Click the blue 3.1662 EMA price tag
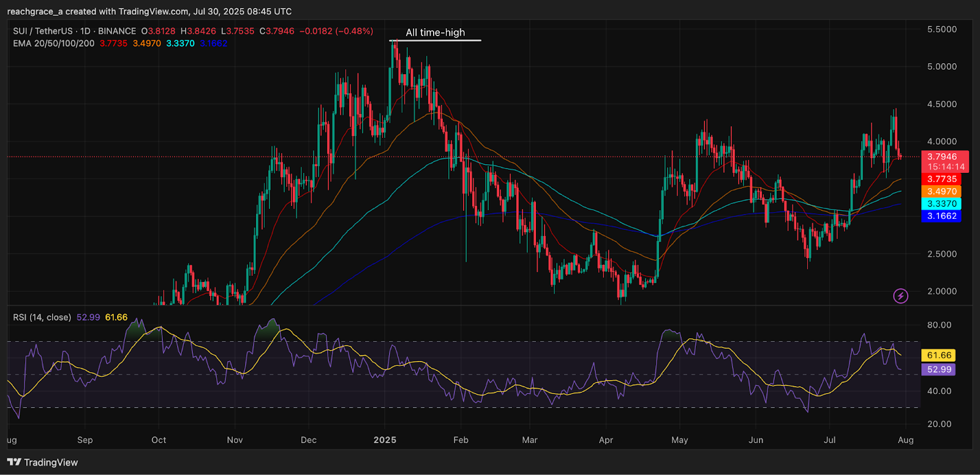The height and width of the screenshot is (475, 980). (x=941, y=216)
